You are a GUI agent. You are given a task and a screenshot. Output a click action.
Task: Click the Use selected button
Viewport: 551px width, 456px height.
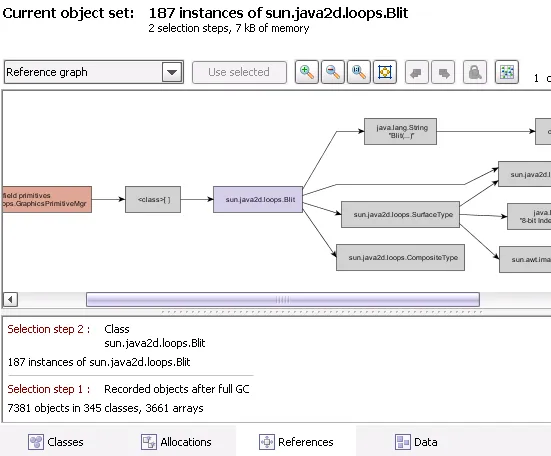point(239,72)
